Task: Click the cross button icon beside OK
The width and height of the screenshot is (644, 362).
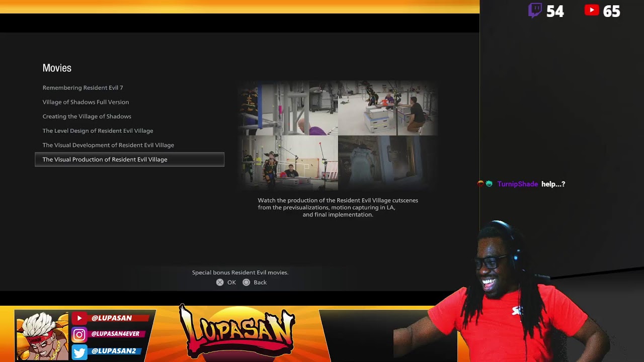Action: point(220,283)
